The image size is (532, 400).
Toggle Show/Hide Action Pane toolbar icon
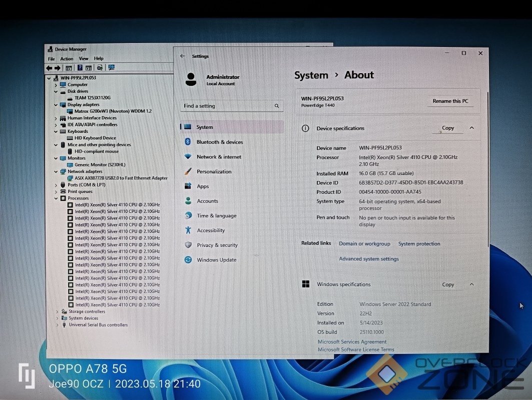point(89,68)
